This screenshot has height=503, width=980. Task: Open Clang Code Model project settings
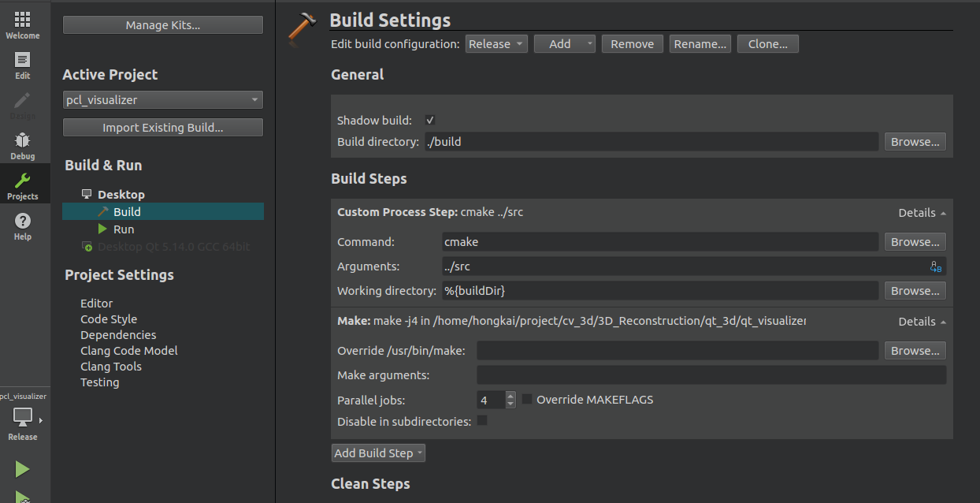click(128, 351)
